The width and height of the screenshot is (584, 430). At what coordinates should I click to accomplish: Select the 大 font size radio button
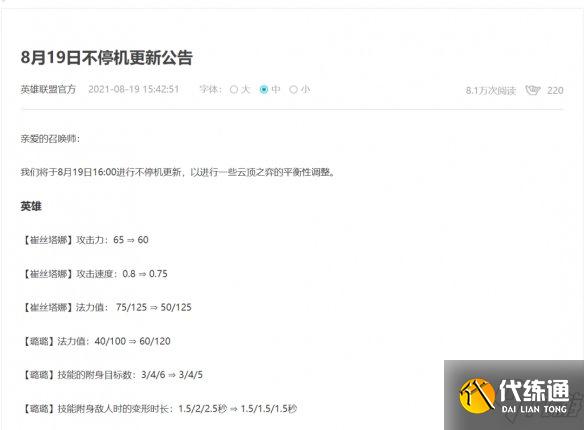click(234, 89)
